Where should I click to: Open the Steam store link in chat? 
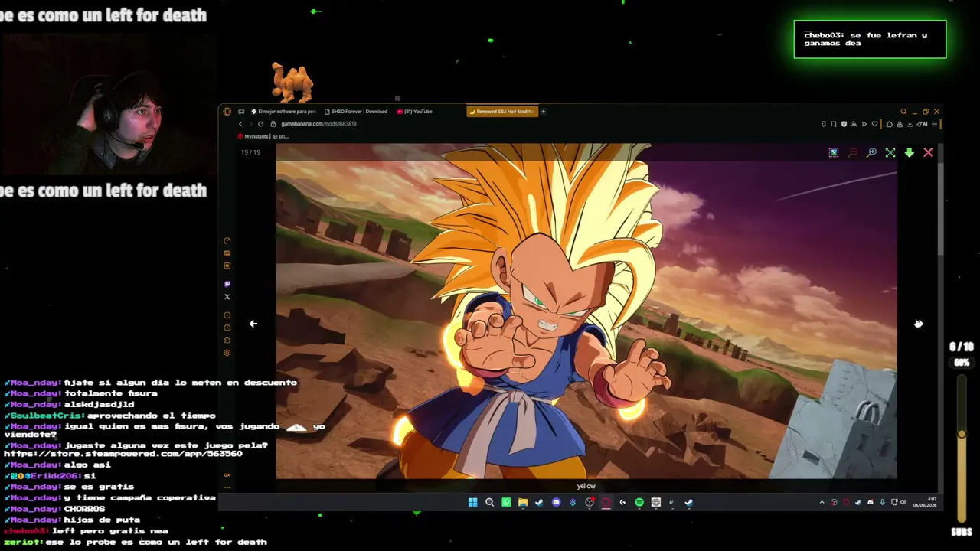pyautogui.click(x=123, y=454)
